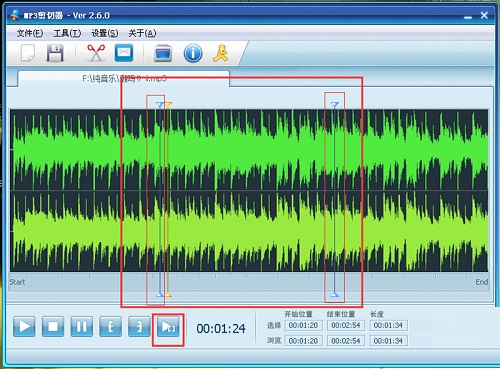The image size is (500, 369).
Task: Click the new file toolbar icon
Action: [28, 53]
